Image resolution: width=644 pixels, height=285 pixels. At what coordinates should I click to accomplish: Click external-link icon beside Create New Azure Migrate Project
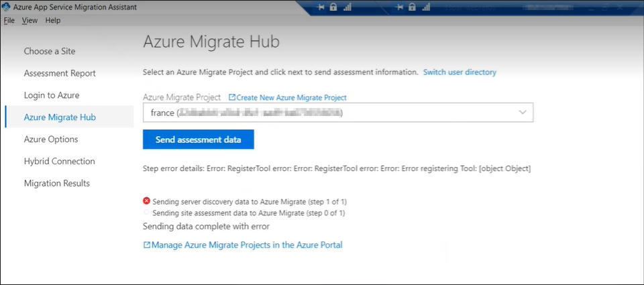(232, 97)
